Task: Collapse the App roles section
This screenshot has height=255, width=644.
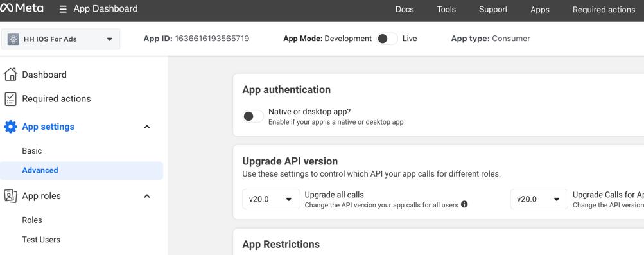Action: pos(147,196)
